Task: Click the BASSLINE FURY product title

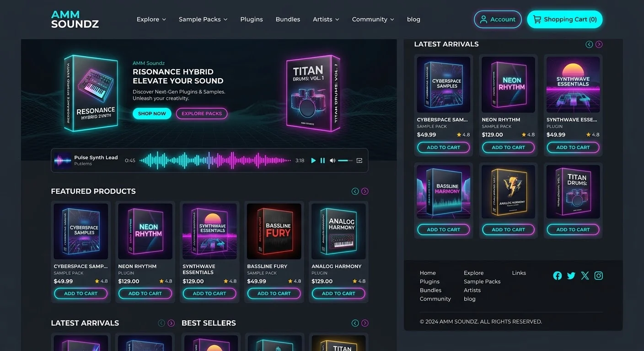Action: click(x=267, y=266)
